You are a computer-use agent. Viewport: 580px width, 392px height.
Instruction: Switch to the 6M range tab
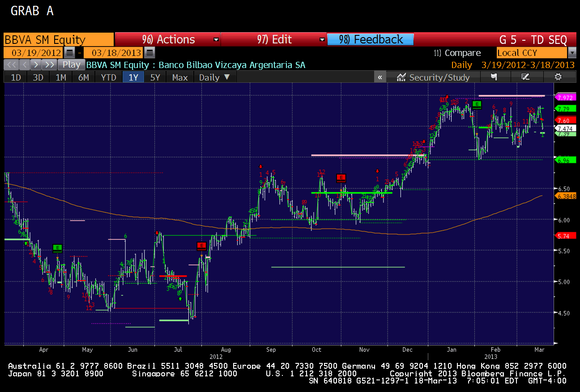coord(84,77)
